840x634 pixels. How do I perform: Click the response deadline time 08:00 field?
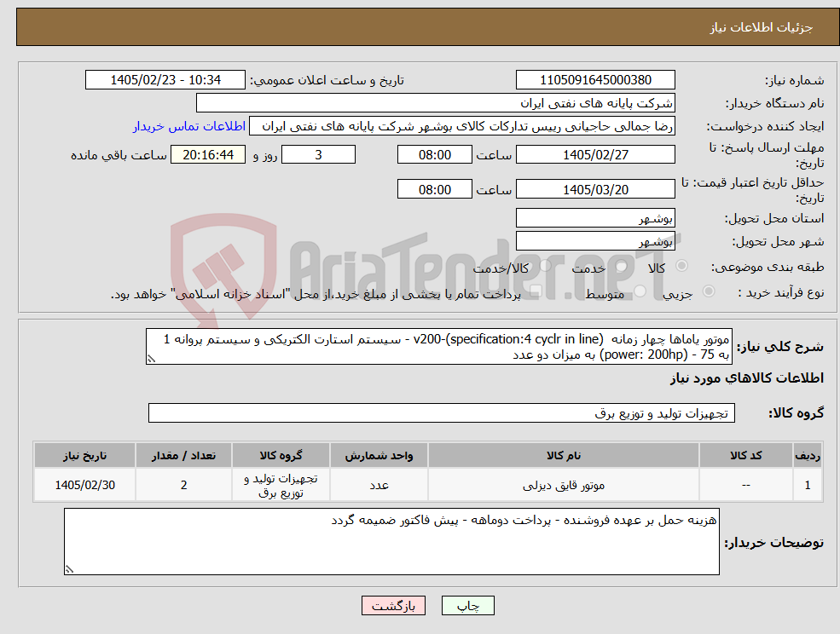coord(434,155)
